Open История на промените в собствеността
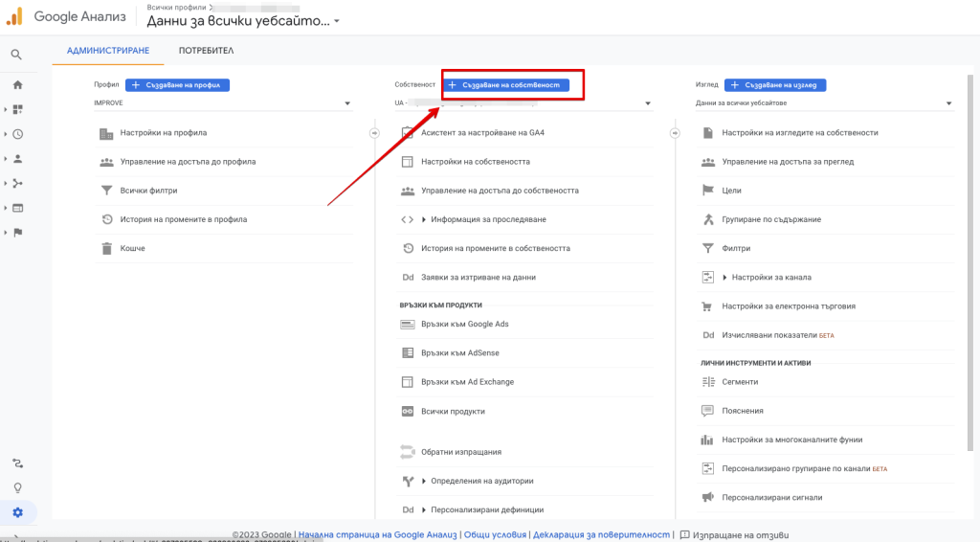 click(496, 248)
